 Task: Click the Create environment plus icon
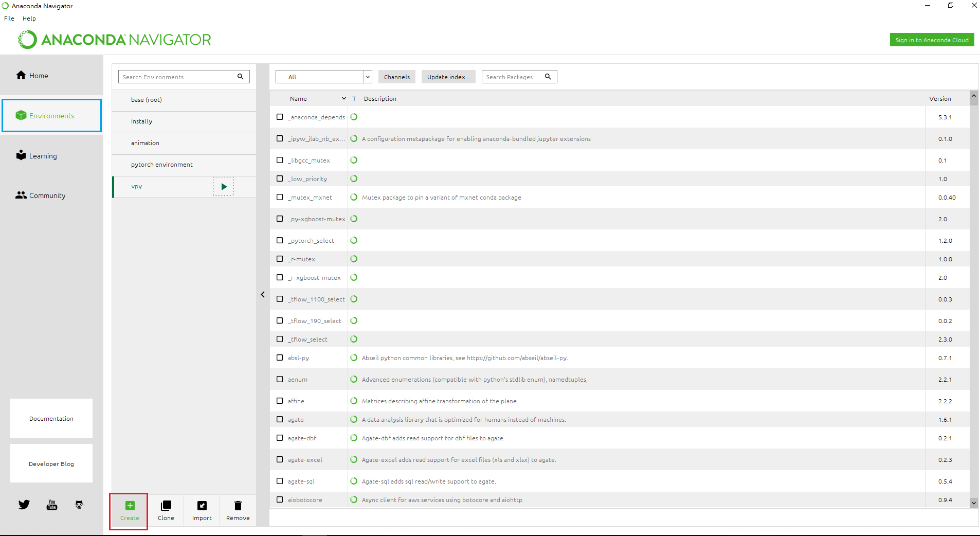tap(130, 506)
